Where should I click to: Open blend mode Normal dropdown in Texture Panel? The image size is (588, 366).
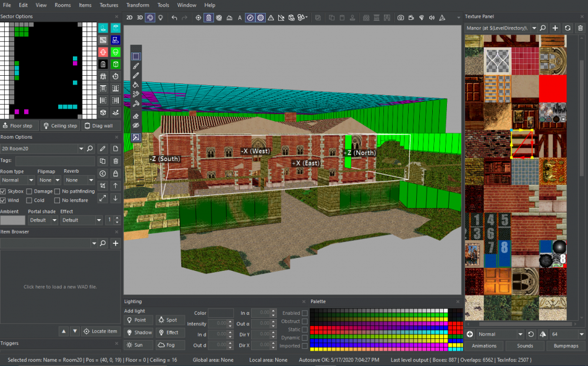pos(500,334)
